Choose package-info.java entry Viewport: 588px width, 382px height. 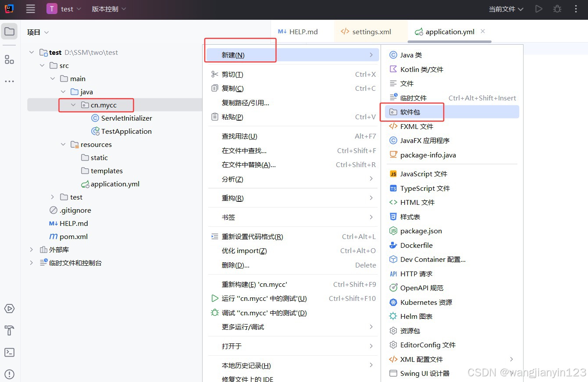(x=452, y=155)
